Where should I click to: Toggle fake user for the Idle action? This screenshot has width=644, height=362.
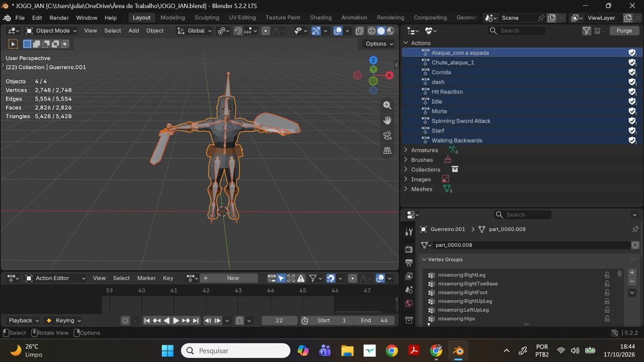click(632, 102)
